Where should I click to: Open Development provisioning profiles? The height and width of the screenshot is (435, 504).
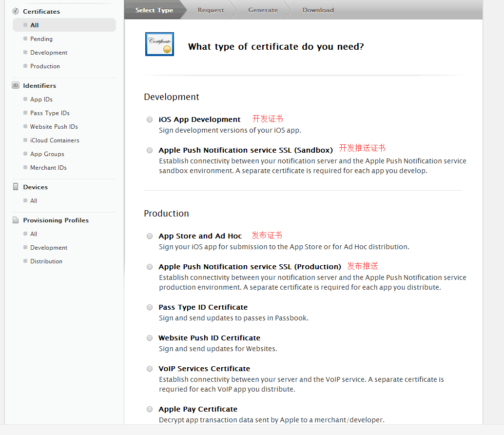(49, 248)
